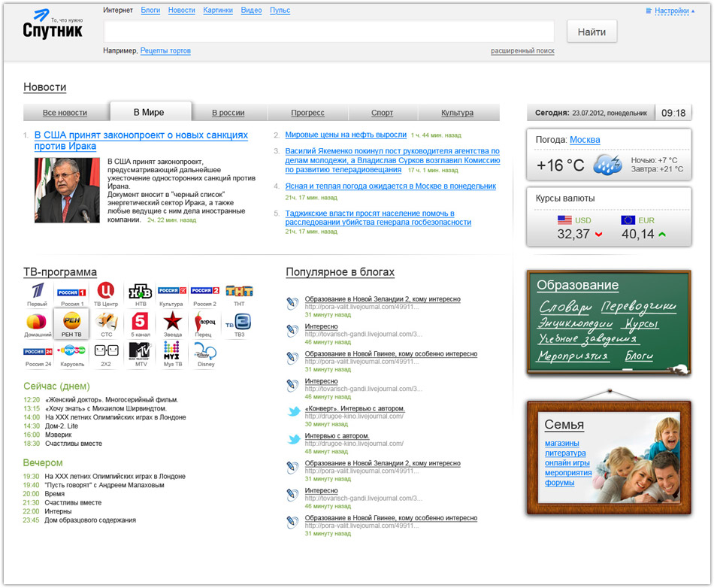Open the Прогресс news tab
The height and width of the screenshot is (588, 714).
(308, 113)
